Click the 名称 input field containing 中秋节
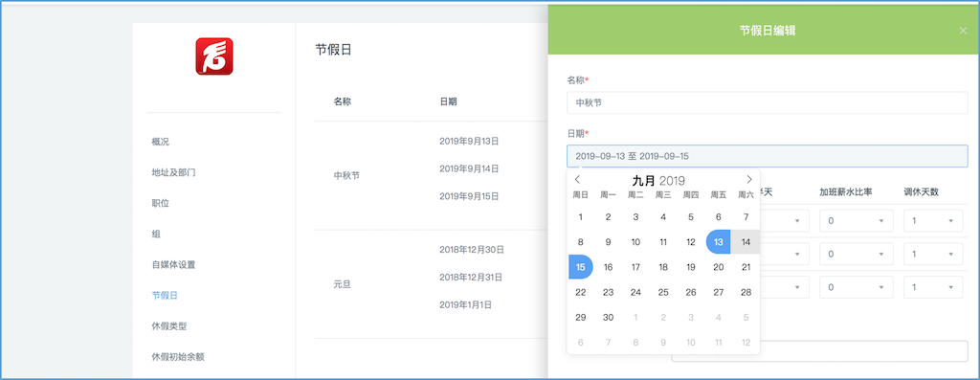The width and height of the screenshot is (980, 380). (767, 102)
